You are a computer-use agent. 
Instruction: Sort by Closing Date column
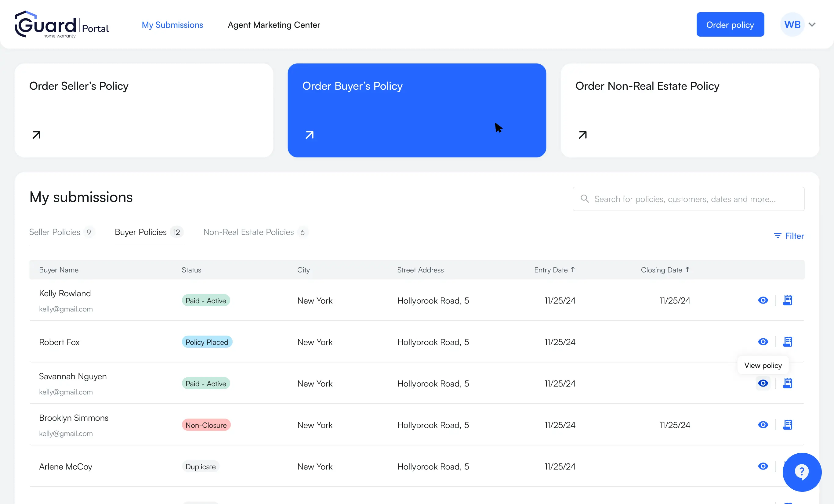pyautogui.click(x=665, y=270)
